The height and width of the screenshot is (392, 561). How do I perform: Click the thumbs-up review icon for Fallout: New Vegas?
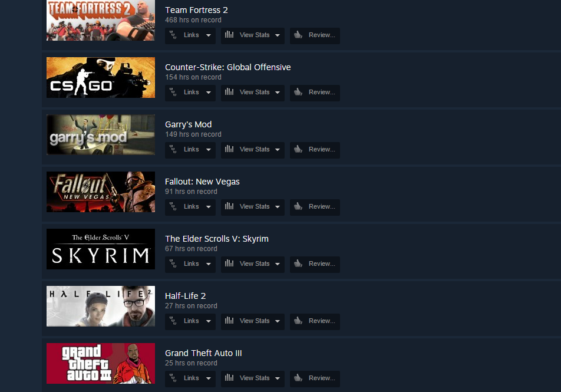(x=298, y=206)
